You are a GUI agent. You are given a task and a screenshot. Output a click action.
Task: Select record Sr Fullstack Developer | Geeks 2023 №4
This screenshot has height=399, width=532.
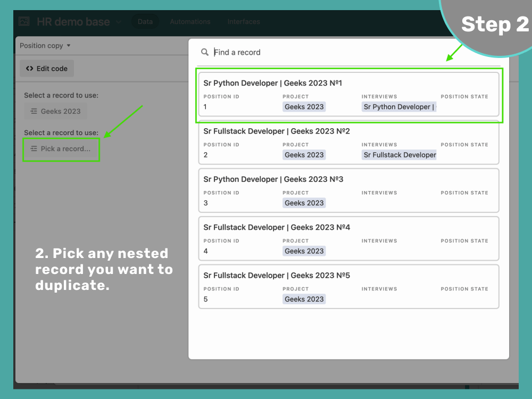[x=349, y=239]
